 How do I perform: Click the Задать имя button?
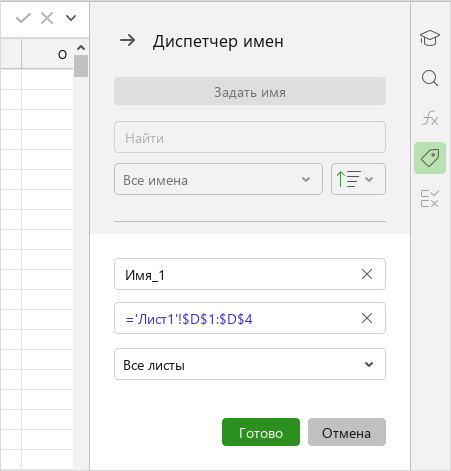point(250,91)
